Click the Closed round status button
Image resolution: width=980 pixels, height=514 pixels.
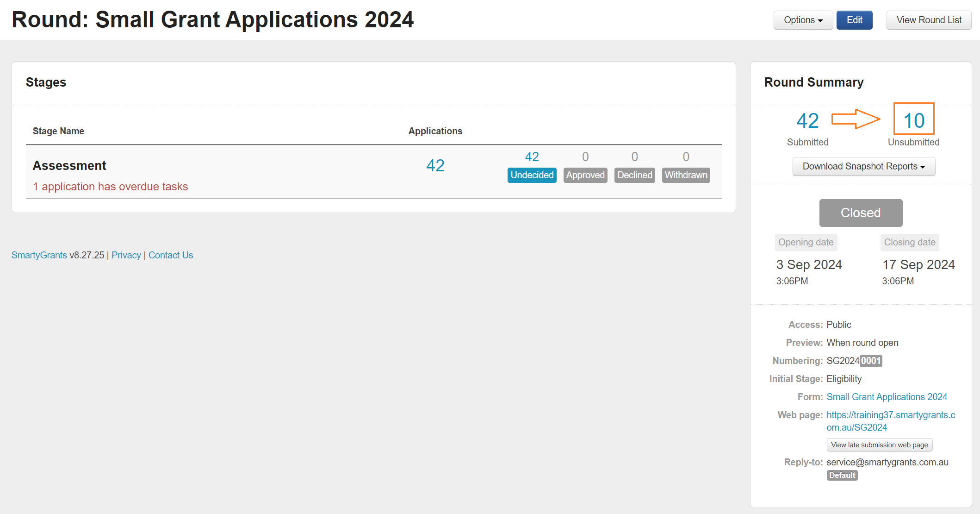860,213
